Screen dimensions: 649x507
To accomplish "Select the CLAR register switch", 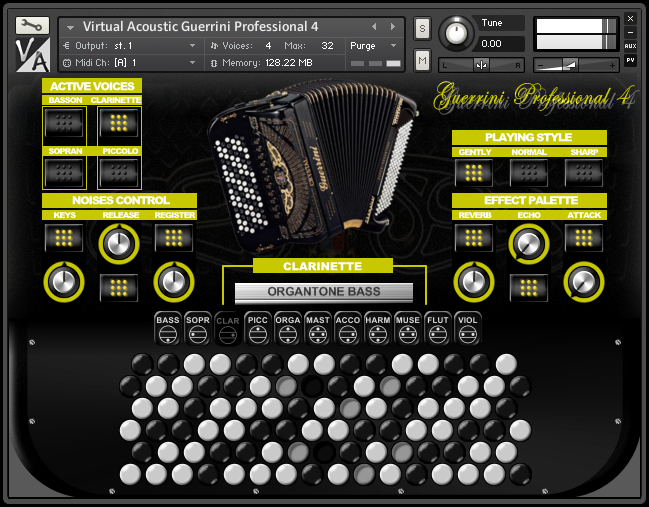I will pos(228,329).
